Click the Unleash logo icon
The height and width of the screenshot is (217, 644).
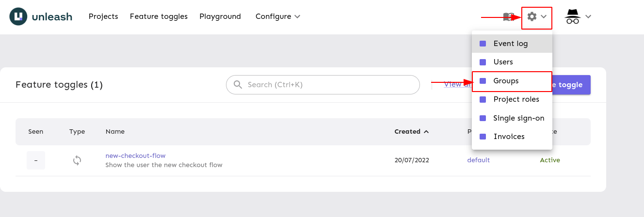click(18, 16)
